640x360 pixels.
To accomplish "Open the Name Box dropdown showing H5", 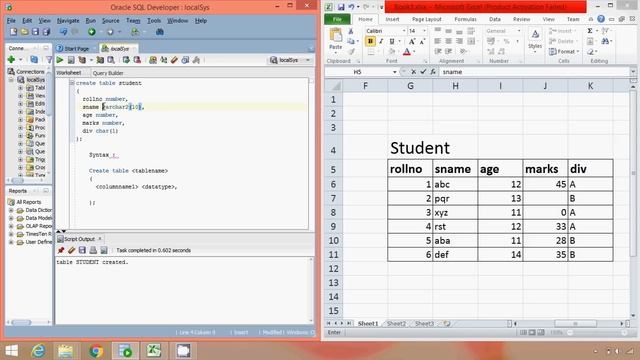I will 395,72.
